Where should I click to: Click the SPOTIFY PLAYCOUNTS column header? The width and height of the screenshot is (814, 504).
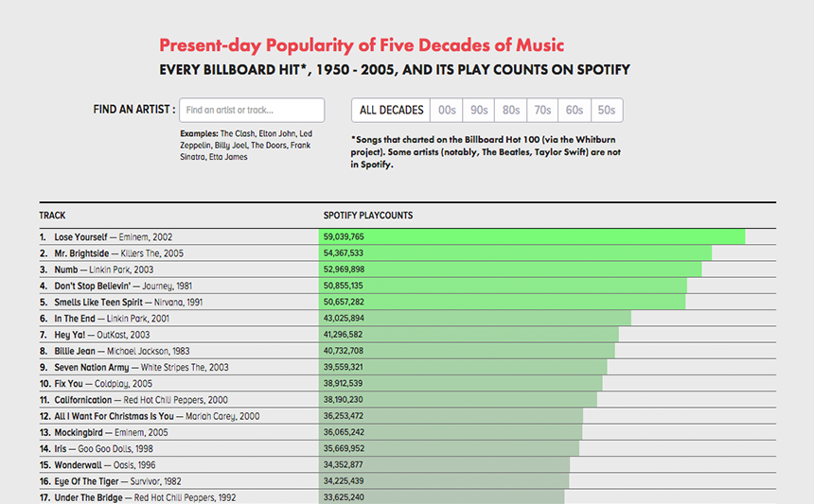coord(368,216)
